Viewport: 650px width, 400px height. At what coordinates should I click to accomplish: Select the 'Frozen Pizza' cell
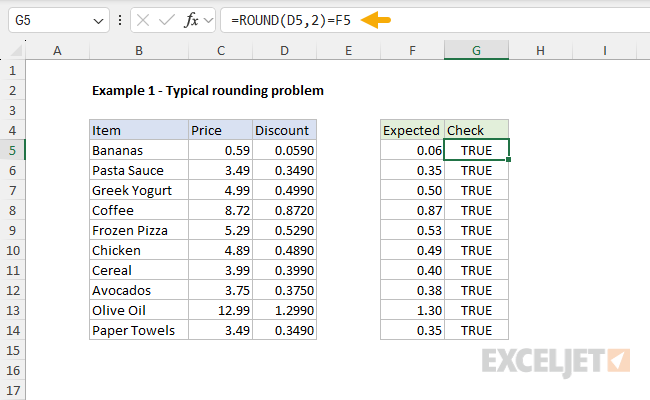139,230
